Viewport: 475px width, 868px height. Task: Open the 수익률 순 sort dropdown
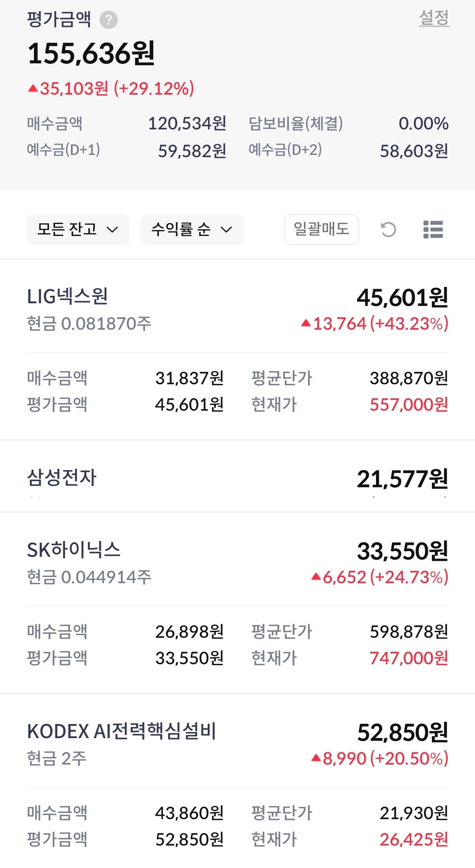click(191, 229)
